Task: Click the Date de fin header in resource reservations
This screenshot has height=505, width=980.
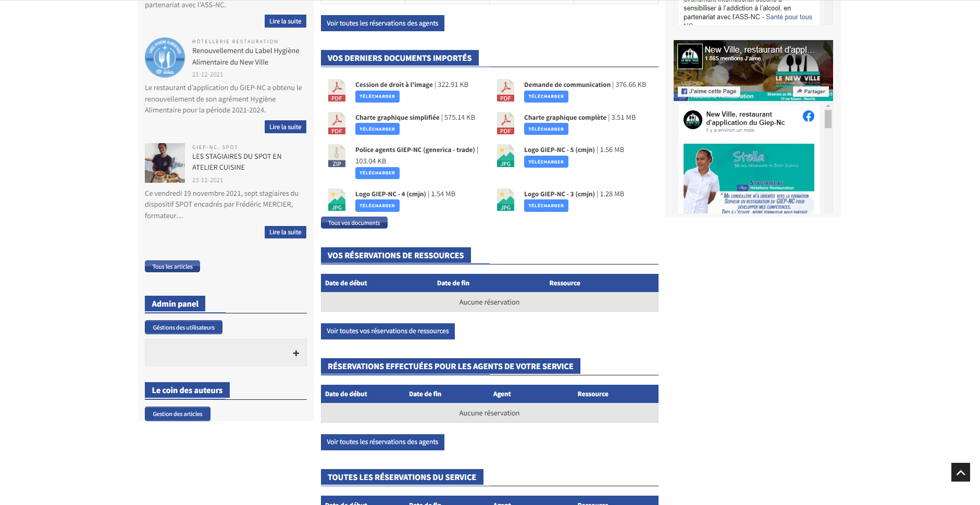Action: (453, 283)
